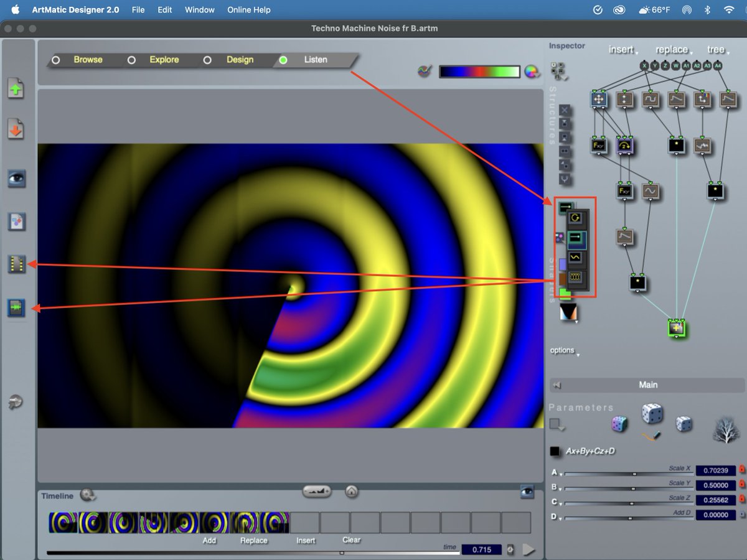
Task: Open the ArtMatic Designer 2.0 app menu
Action: 75,10
